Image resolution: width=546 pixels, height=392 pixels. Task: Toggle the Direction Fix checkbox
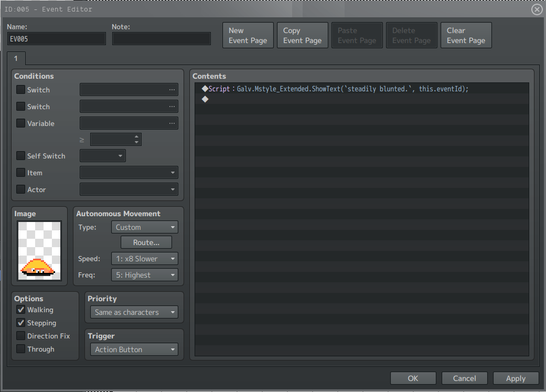pyautogui.click(x=21, y=336)
